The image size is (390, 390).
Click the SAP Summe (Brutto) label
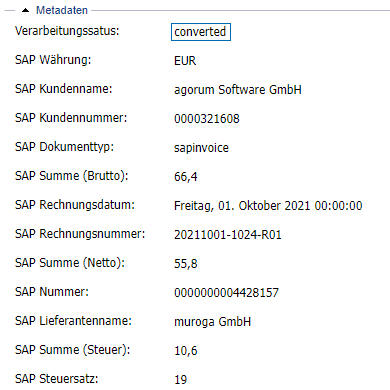(72, 176)
